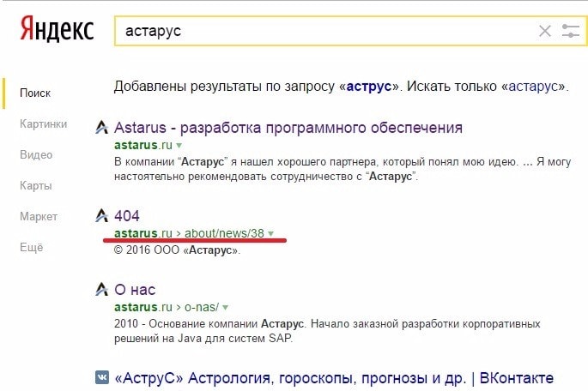The image size is (588, 391).
Task: Expand the dropdown arrow next to astarus.ru URL
Action: (179, 145)
